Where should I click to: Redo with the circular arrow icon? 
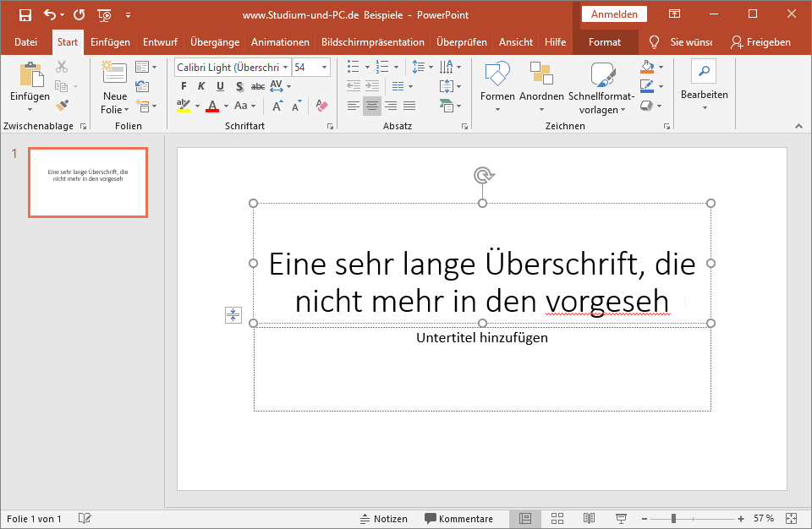click(x=80, y=15)
